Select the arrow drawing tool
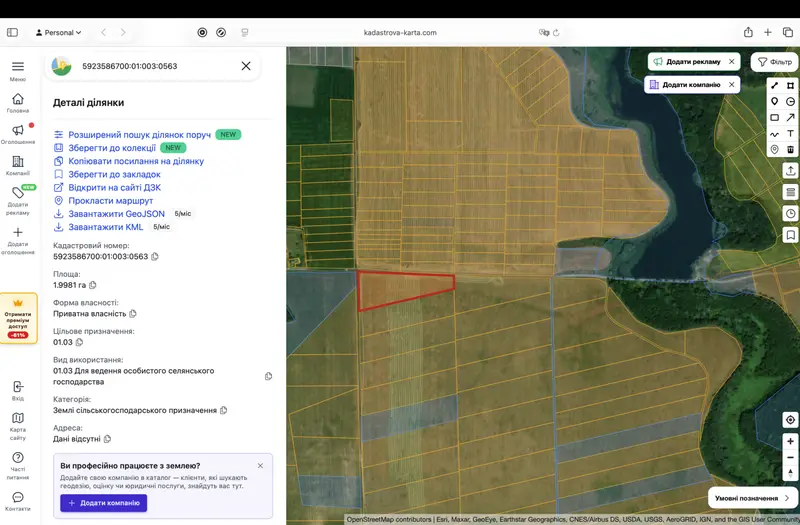This screenshot has height=525, width=800. click(790, 117)
